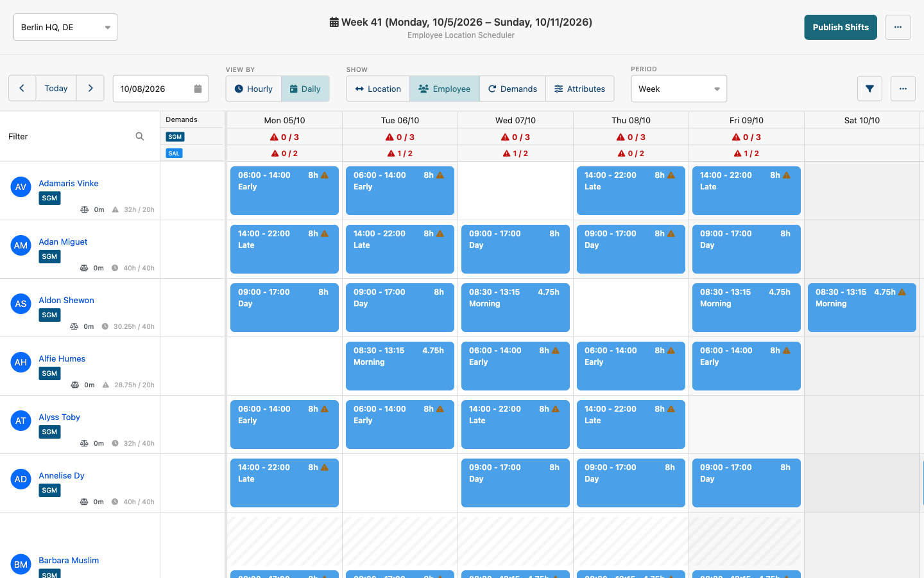This screenshot has height=578, width=924.
Task: Click Adamaris Vinke's AV avatar
Action: (x=21, y=187)
